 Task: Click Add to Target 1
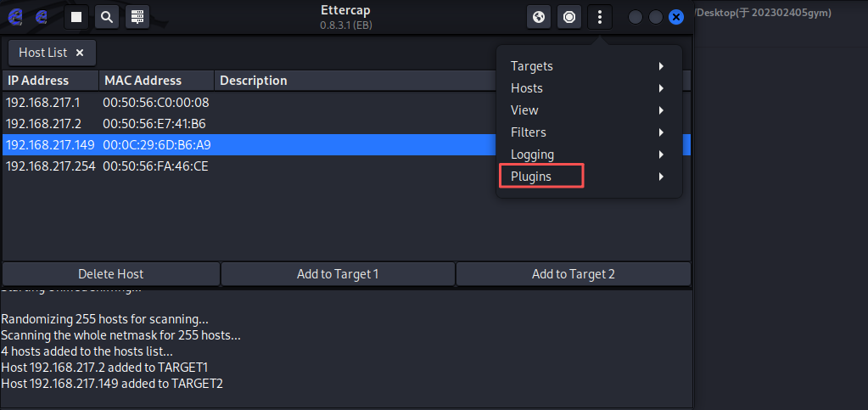point(338,274)
